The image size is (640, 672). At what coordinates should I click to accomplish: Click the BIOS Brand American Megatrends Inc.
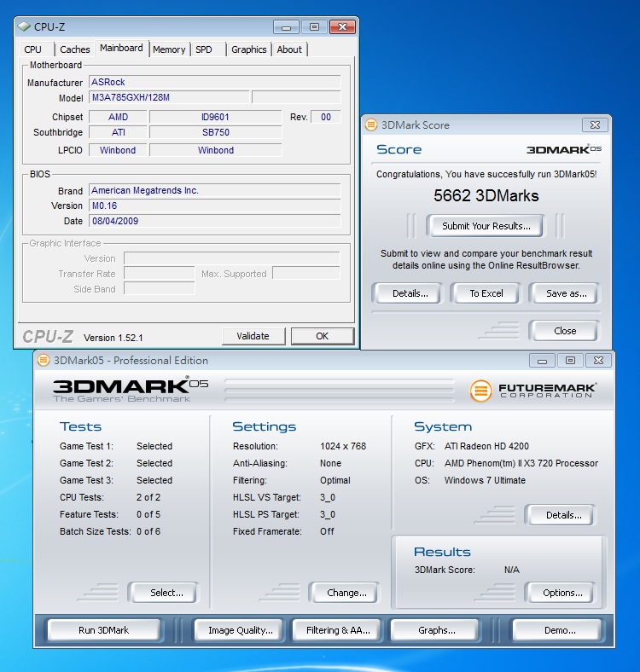pyautogui.click(x=214, y=190)
